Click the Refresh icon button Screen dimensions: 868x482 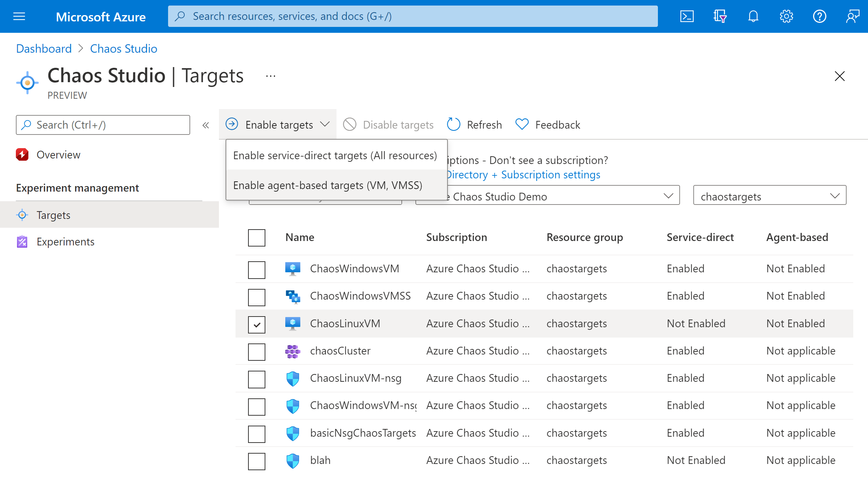[x=453, y=124]
